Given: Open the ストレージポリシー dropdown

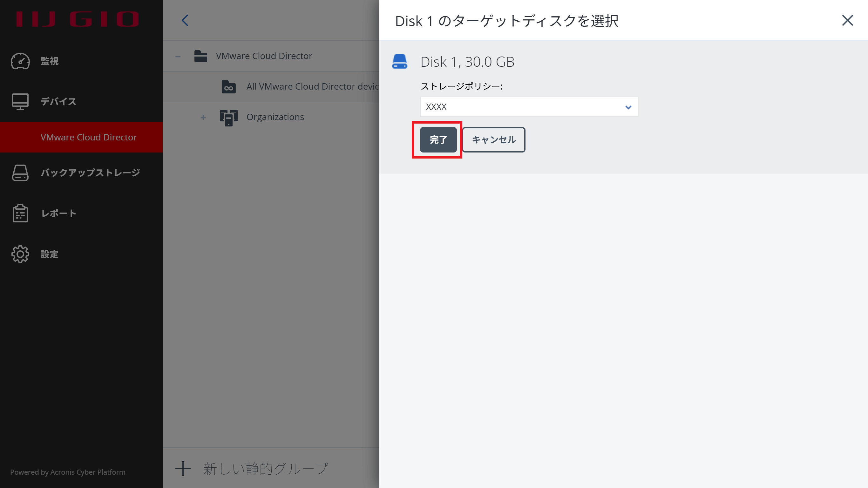Looking at the screenshot, I should [x=529, y=107].
